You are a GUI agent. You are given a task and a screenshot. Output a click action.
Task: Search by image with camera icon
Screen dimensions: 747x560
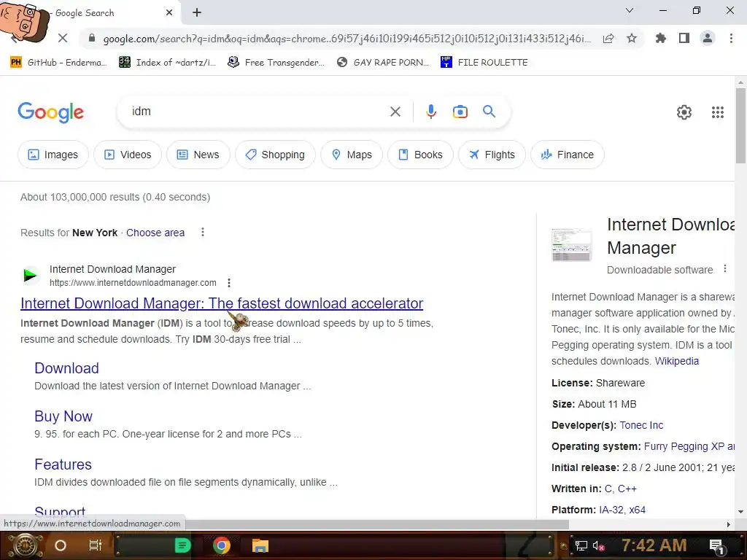460,112
